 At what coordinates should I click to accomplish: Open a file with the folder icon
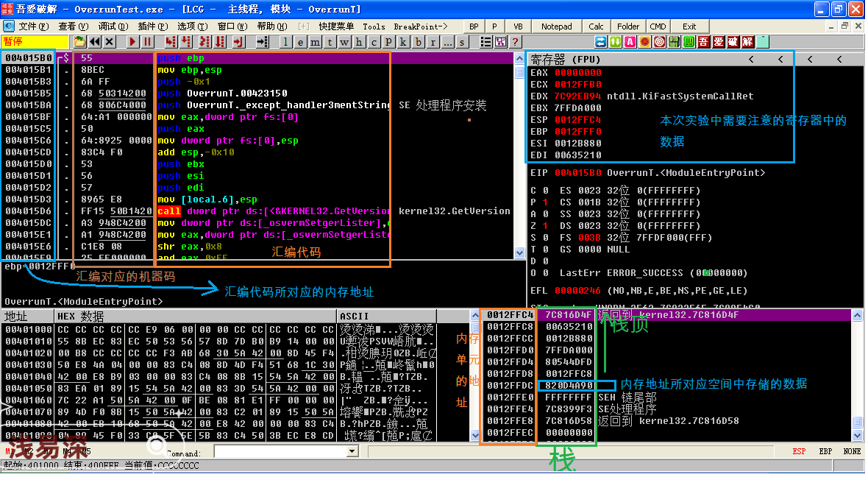coord(79,41)
